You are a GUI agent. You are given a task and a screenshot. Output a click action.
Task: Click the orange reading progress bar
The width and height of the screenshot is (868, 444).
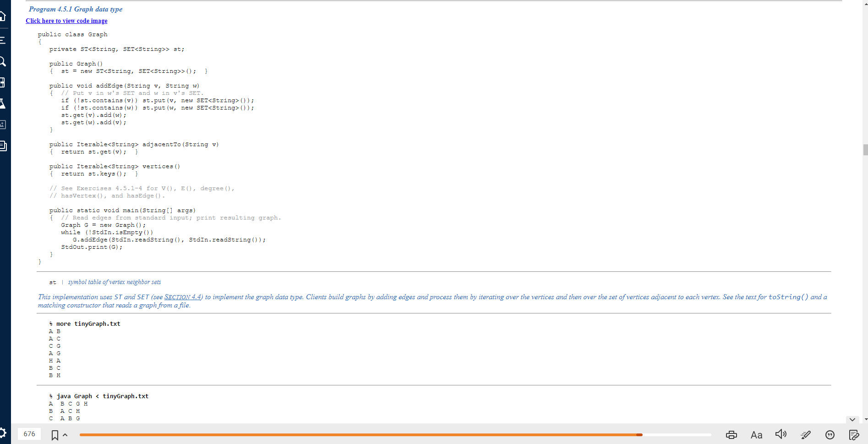pos(361,434)
